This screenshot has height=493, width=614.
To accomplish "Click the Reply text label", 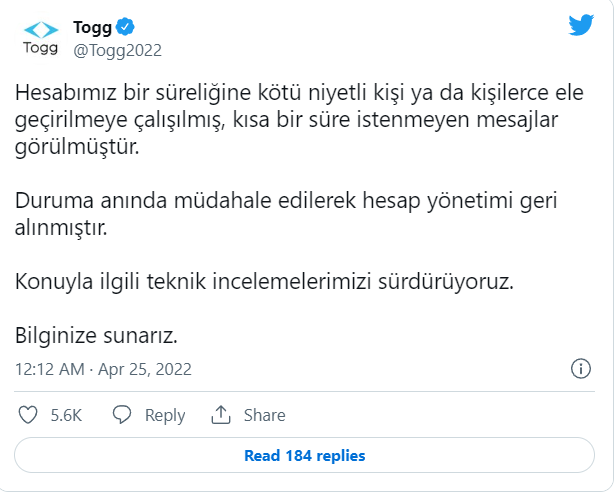I will tap(165, 415).
